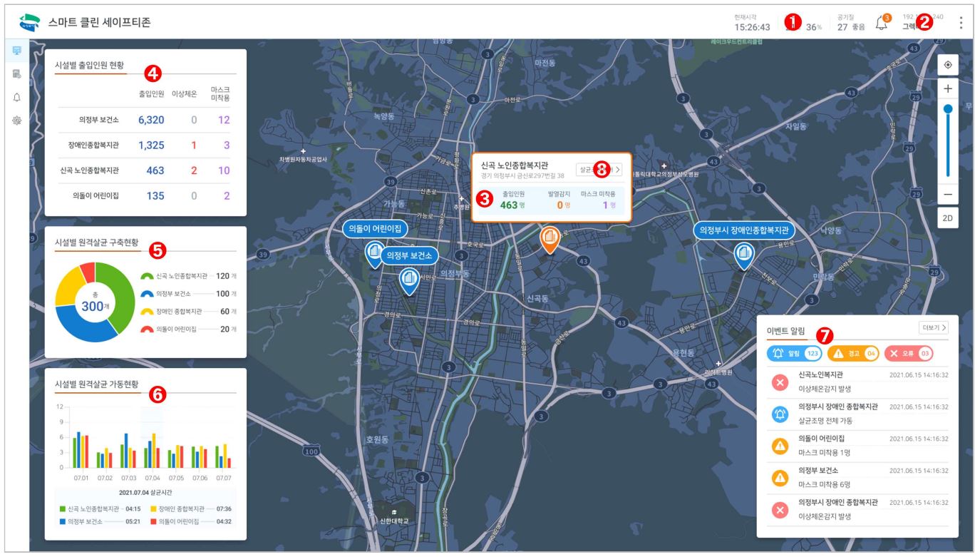Click the 의돌이 어린이집 row in entry table
The height and width of the screenshot is (557, 980).
click(x=145, y=196)
